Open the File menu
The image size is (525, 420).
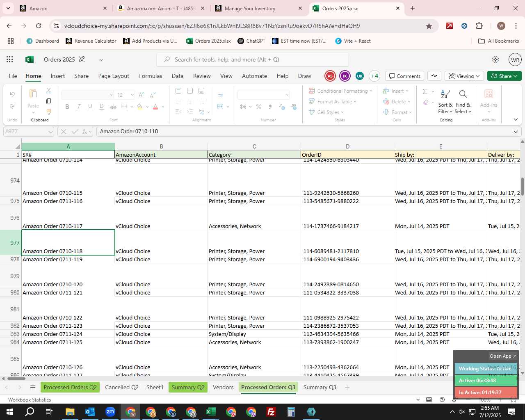[13, 76]
